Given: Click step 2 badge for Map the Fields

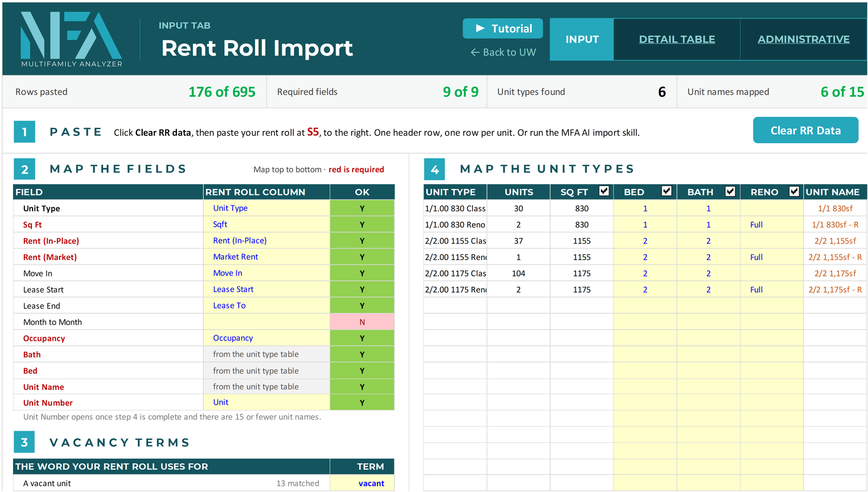Looking at the screenshot, I should (24, 169).
